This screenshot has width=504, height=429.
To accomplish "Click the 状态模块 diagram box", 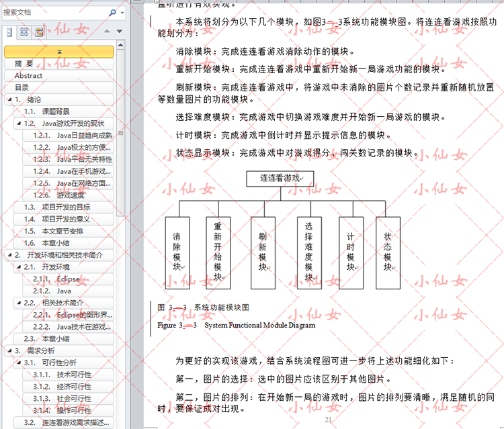I will pos(388,253).
